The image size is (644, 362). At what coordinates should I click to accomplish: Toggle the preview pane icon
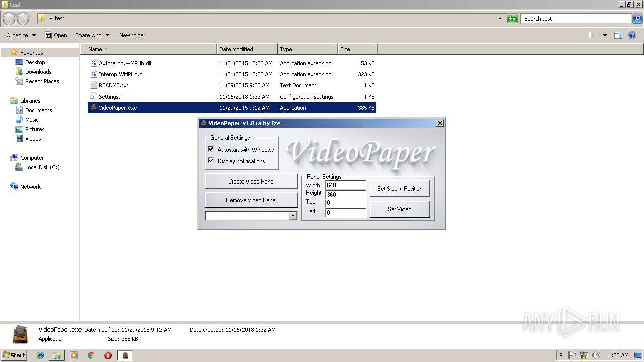tap(618, 35)
